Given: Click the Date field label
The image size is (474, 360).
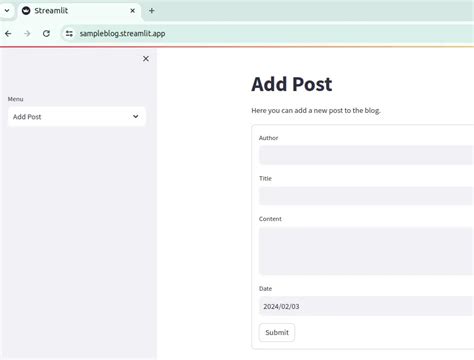Looking at the screenshot, I should (265, 288).
